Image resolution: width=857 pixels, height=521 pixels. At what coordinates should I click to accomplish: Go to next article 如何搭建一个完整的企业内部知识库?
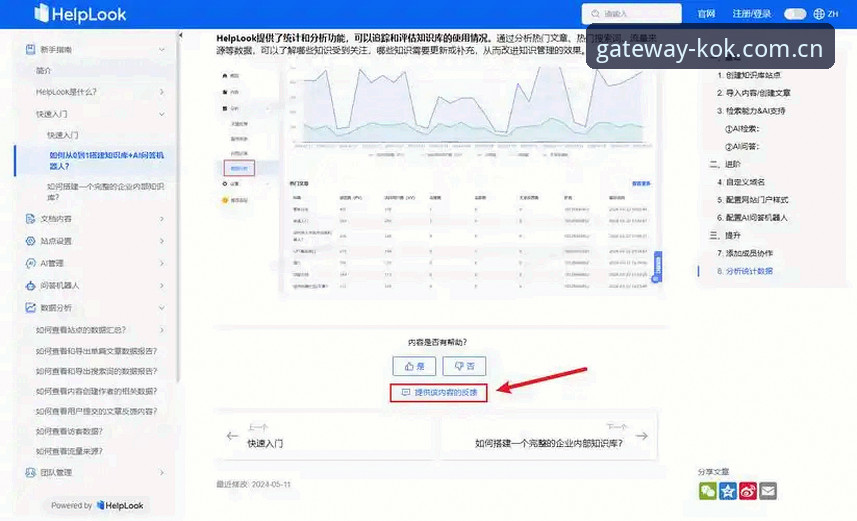tap(549, 436)
